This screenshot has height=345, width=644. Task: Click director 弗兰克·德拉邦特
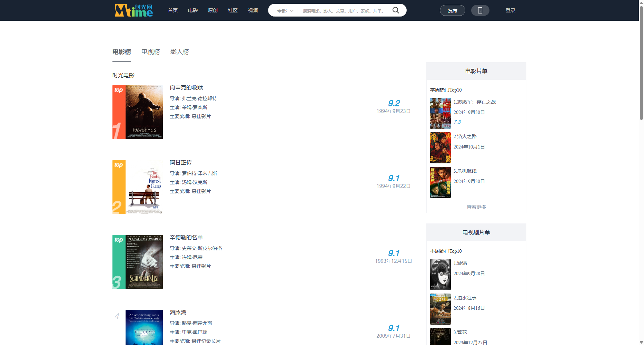199,98
